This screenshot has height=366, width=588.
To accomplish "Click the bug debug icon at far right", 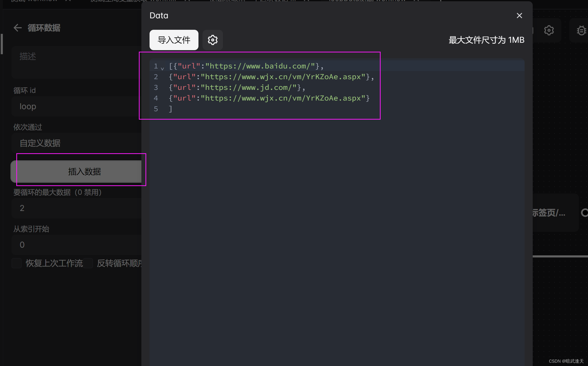I will [x=582, y=31].
